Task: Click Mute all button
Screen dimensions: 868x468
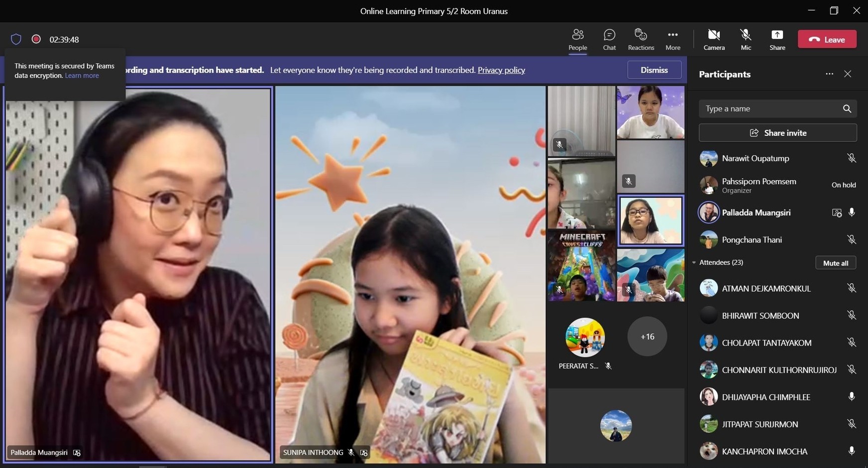Action: click(835, 263)
